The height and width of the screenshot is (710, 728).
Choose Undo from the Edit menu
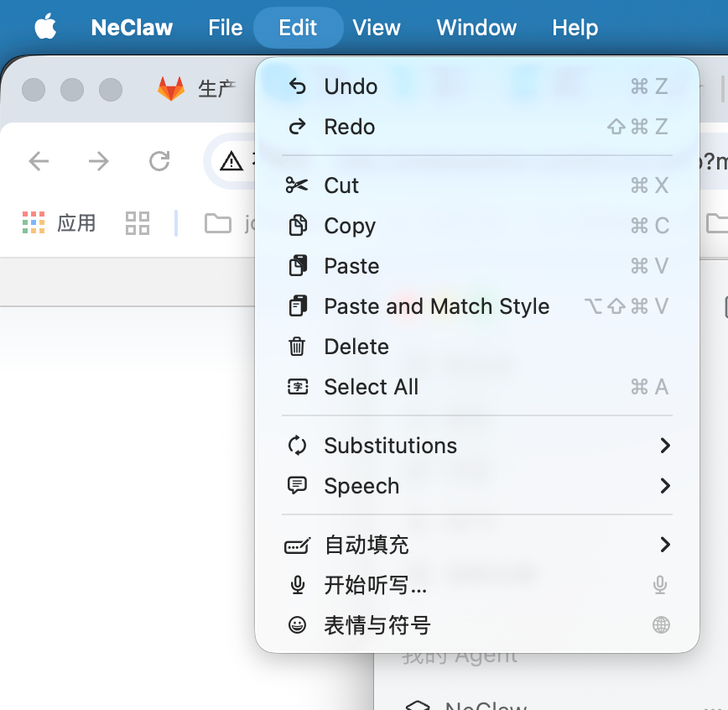pyautogui.click(x=477, y=87)
